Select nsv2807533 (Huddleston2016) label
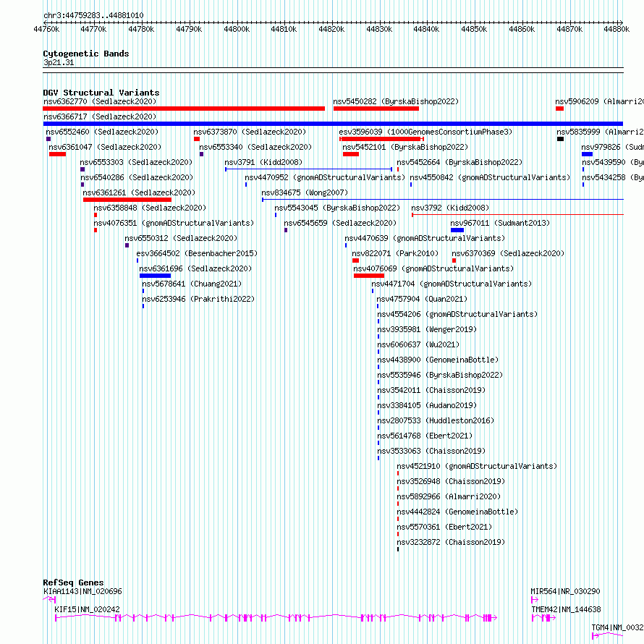The width and height of the screenshot is (644, 644). (436, 420)
